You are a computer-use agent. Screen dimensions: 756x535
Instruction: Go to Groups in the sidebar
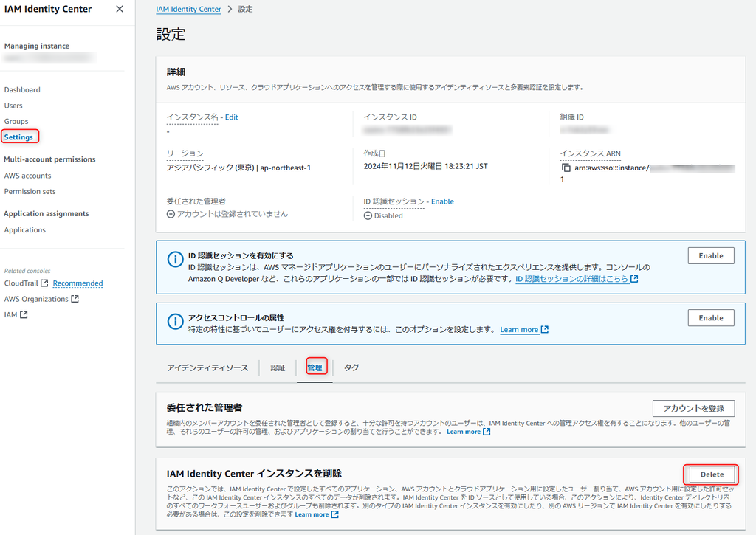click(16, 122)
